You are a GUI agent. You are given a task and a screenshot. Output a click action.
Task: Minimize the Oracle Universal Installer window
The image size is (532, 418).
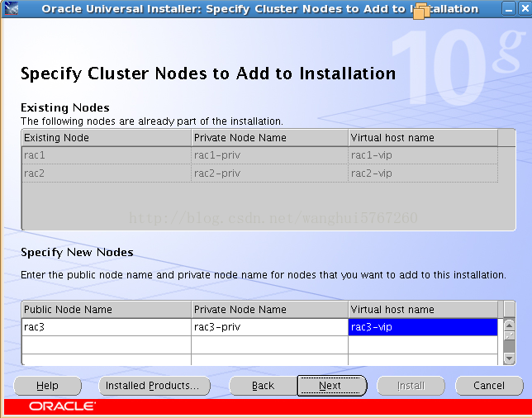pos(509,9)
